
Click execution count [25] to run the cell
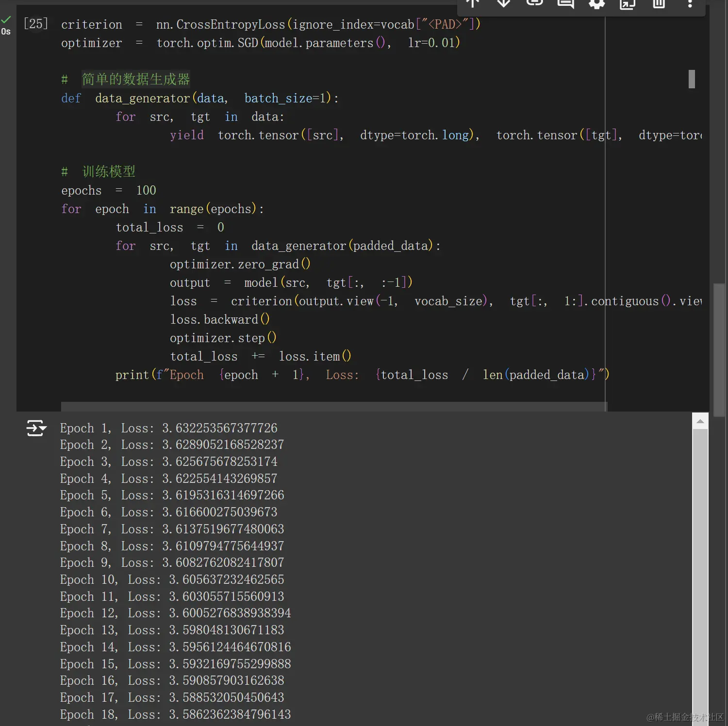35,23
